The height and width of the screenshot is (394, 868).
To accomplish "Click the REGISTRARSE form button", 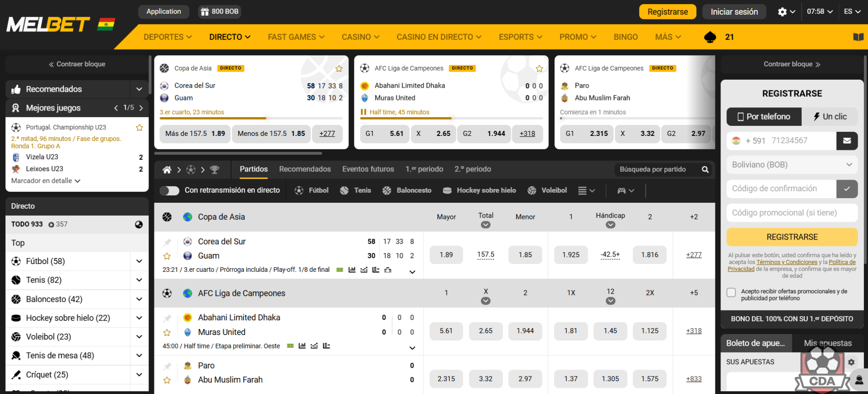I will [792, 237].
